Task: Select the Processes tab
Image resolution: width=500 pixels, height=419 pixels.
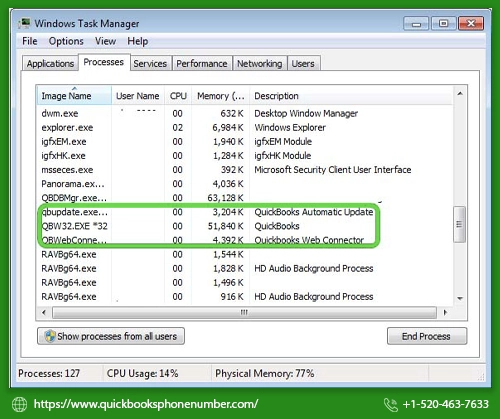Action: [104, 62]
